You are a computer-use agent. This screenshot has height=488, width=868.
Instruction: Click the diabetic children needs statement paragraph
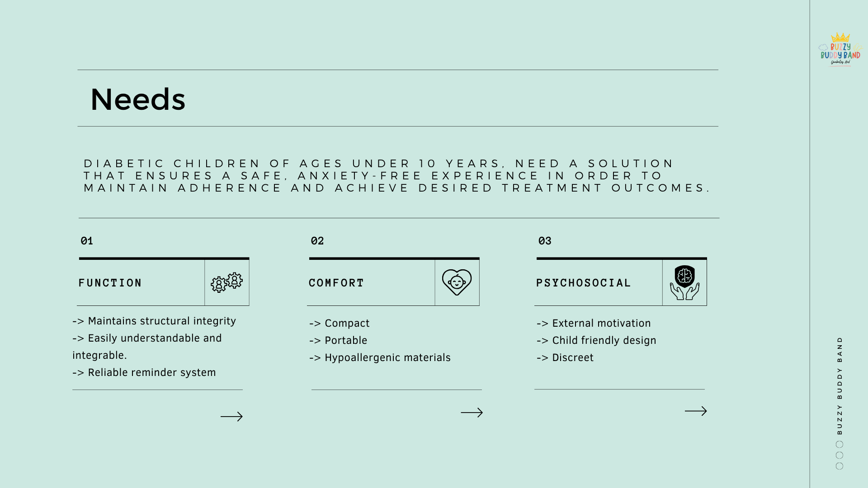tap(397, 176)
